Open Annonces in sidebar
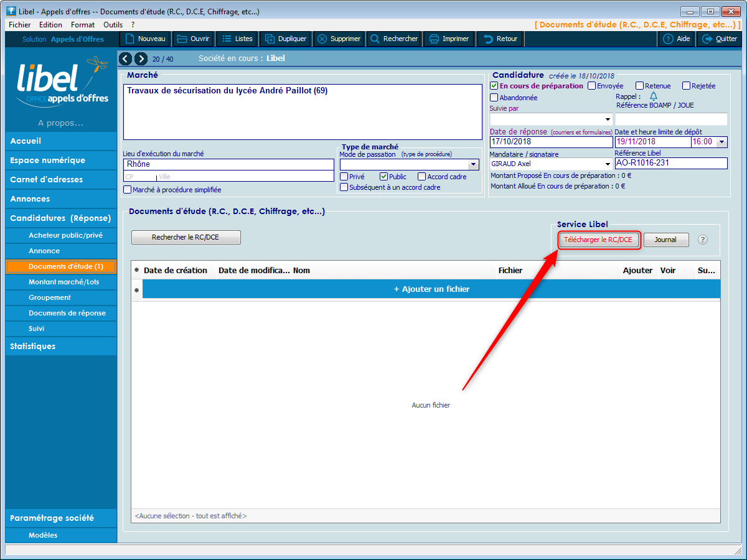 tap(61, 199)
